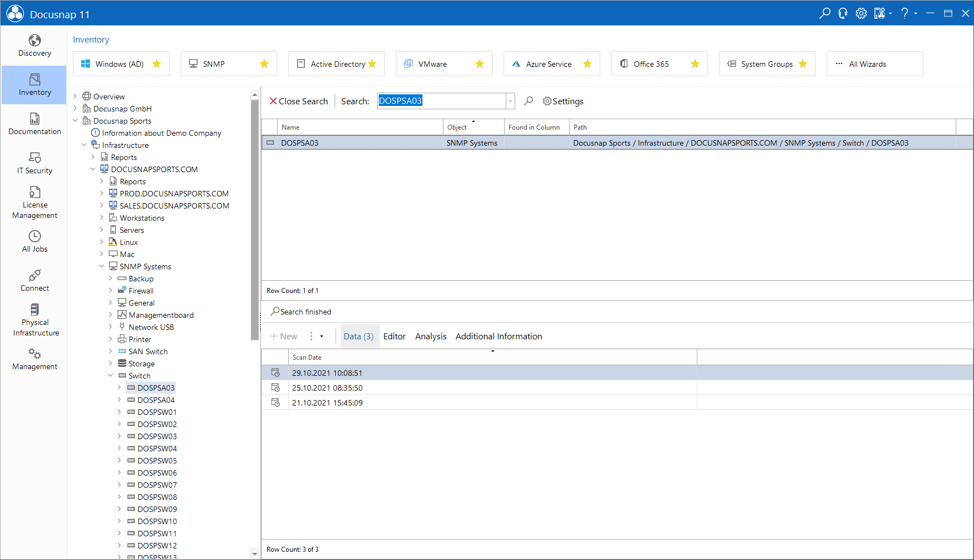974x560 pixels.
Task: Switch to the Editor tab
Action: tap(394, 337)
